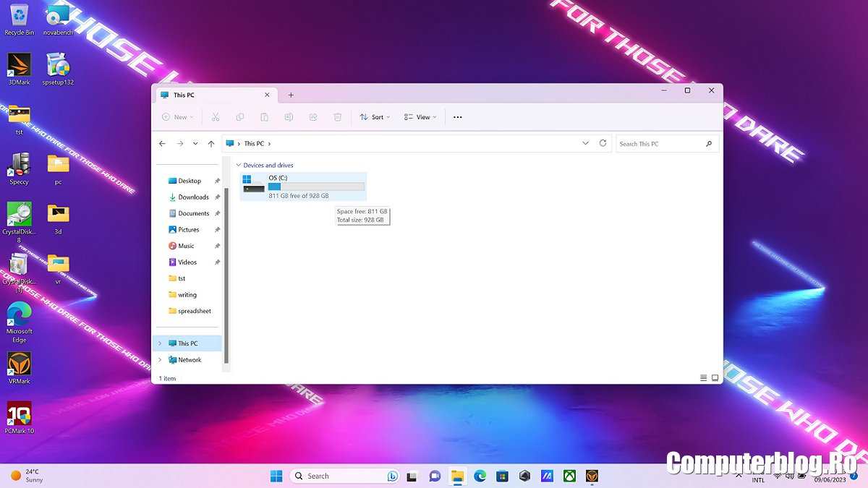
Task: Click the Refresh icon beside address bar
Action: [x=603, y=143]
